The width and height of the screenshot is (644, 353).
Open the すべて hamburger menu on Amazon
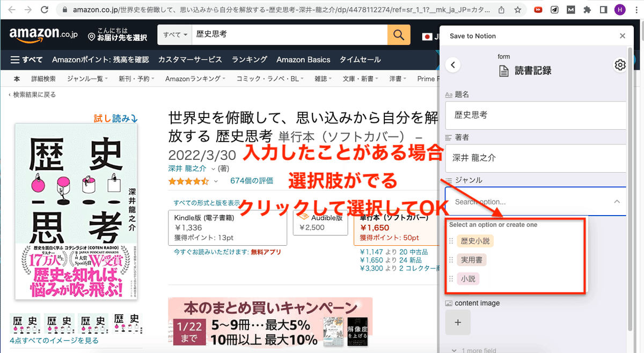click(x=26, y=60)
